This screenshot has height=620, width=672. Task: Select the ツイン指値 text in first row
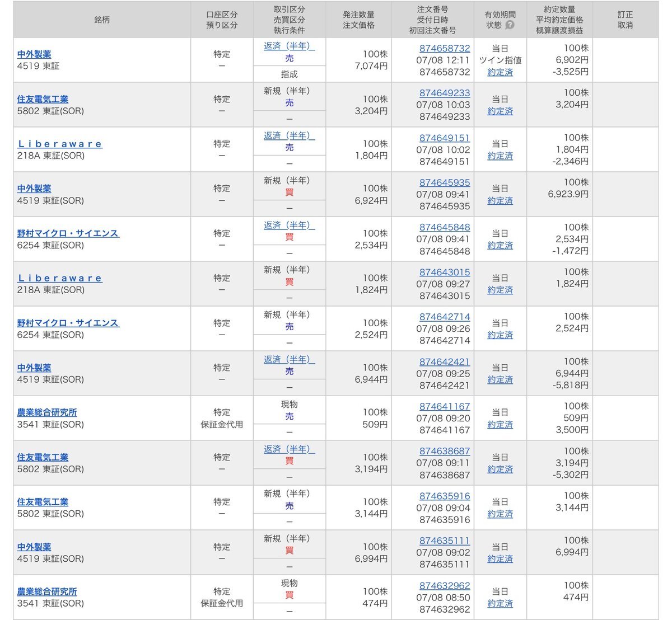coord(500,60)
